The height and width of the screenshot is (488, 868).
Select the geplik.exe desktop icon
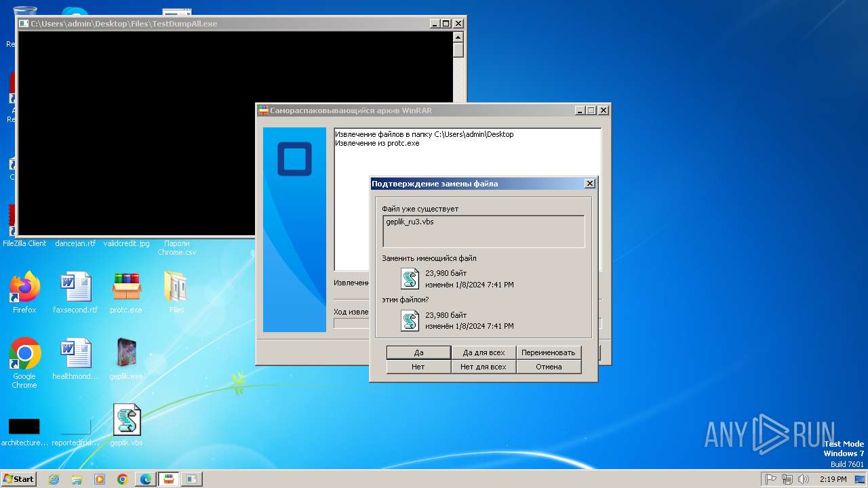[126, 359]
